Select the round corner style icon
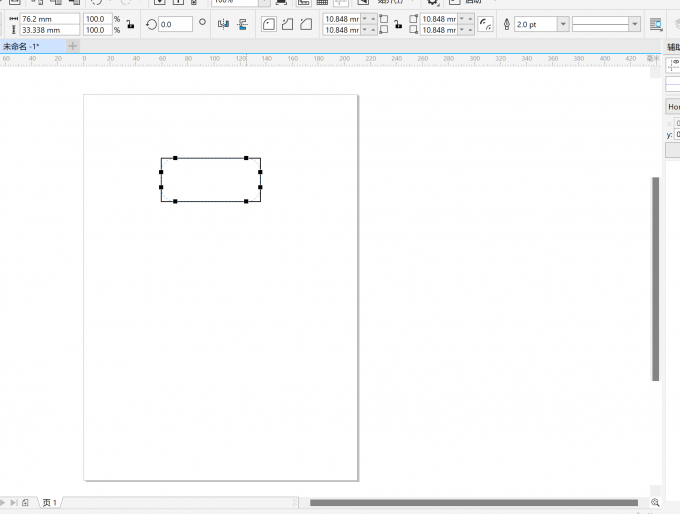Image resolution: width=680 pixels, height=514 pixels. coord(269,24)
